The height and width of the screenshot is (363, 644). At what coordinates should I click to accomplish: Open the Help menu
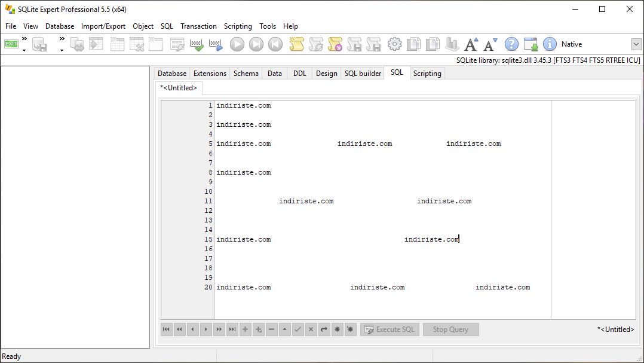290,26
